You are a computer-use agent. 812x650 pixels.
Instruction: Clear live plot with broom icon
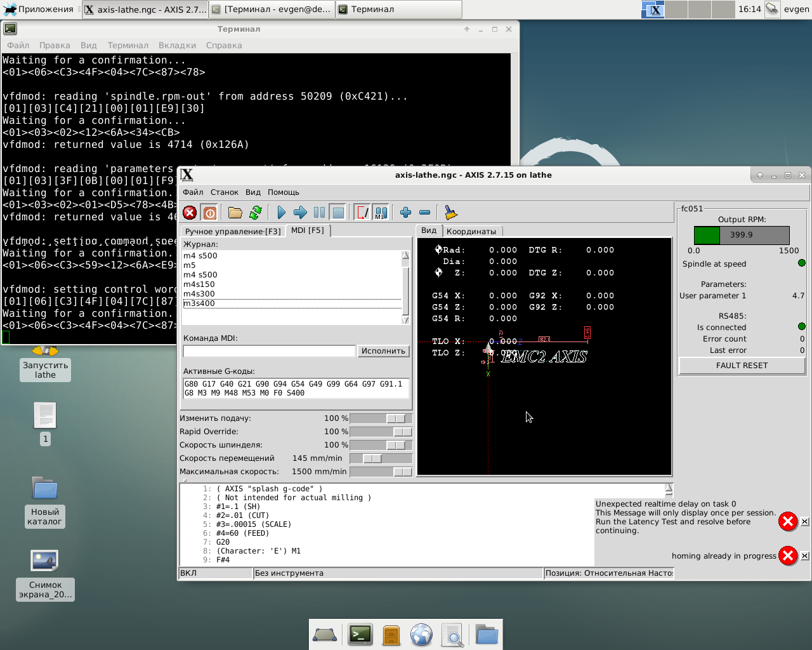coord(450,213)
